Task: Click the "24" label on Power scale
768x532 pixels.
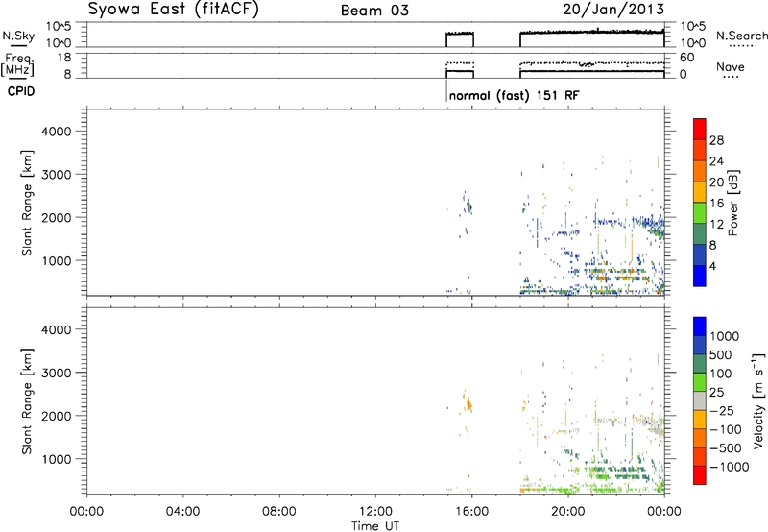Action: (716, 161)
